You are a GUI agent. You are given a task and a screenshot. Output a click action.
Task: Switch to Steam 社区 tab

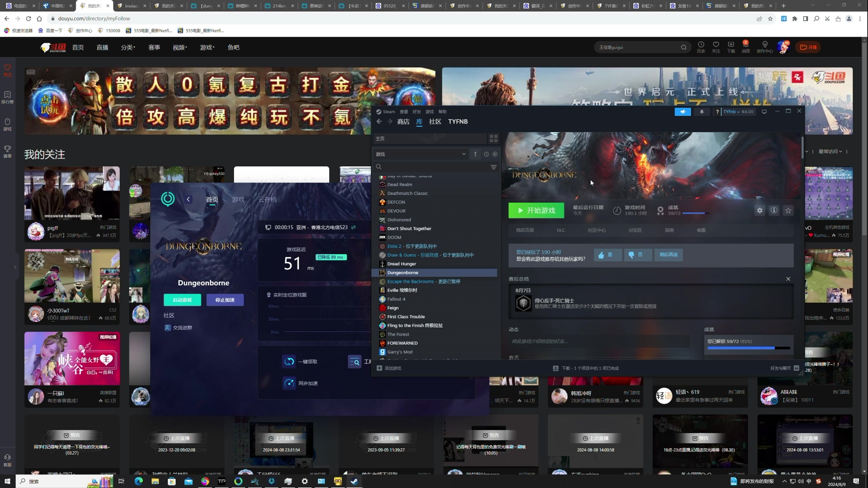tap(435, 122)
